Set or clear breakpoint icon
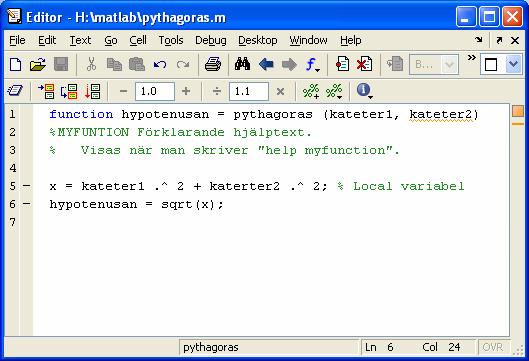This screenshot has width=529, height=361. coord(342,64)
